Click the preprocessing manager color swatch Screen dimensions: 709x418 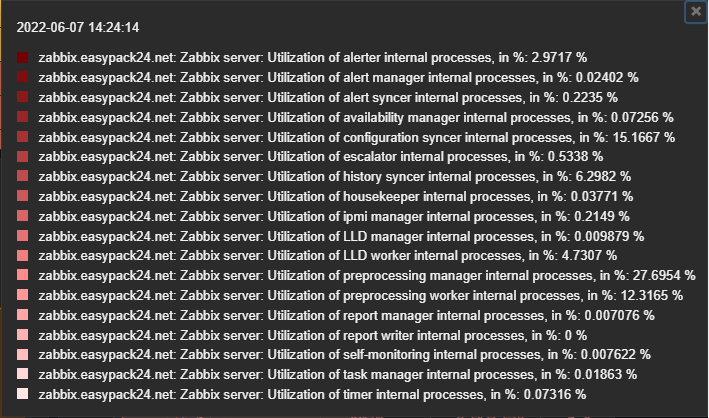(x=24, y=275)
